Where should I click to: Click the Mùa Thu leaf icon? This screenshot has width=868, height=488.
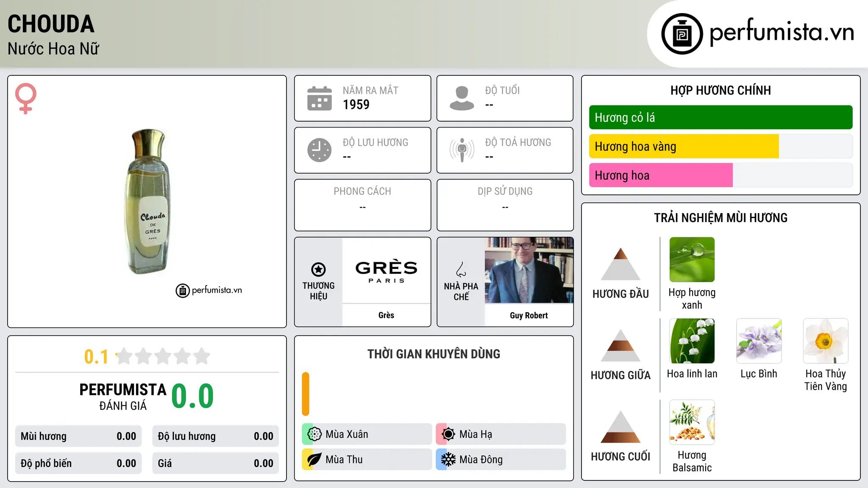pos(314,460)
